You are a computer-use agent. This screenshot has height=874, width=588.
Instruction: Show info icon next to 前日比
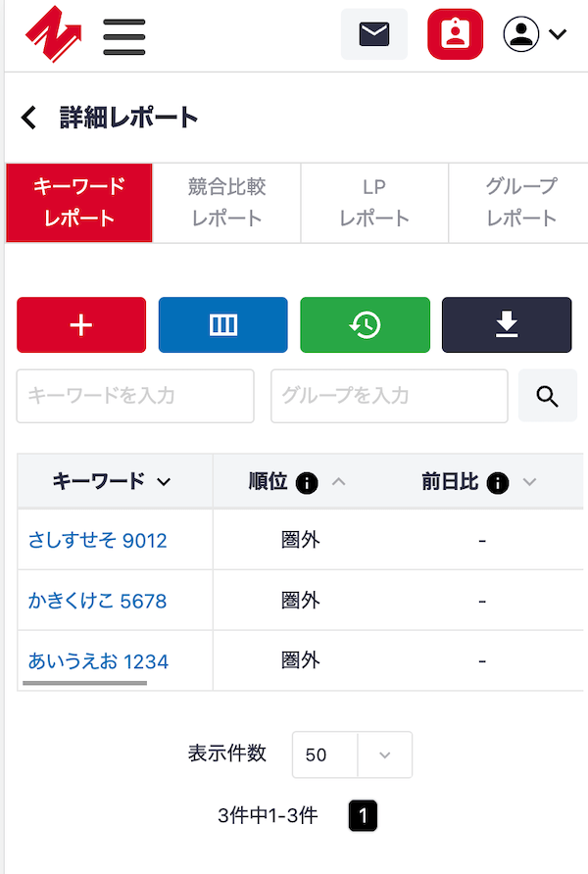498,482
